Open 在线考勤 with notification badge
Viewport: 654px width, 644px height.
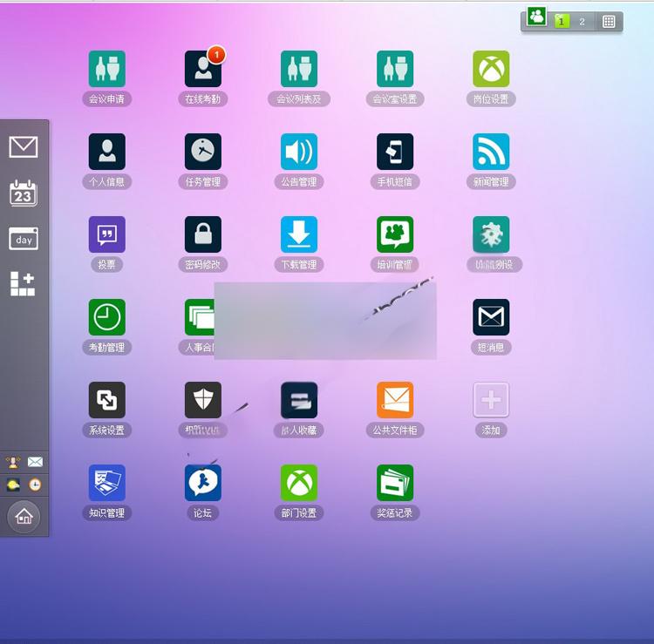pyautogui.click(x=202, y=69)
